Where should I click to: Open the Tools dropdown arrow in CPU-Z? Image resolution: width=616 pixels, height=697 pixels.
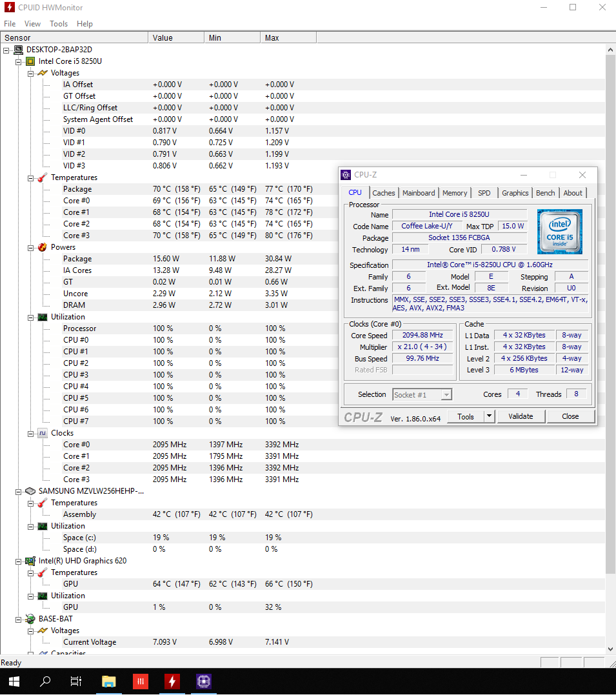click(490, 416)
